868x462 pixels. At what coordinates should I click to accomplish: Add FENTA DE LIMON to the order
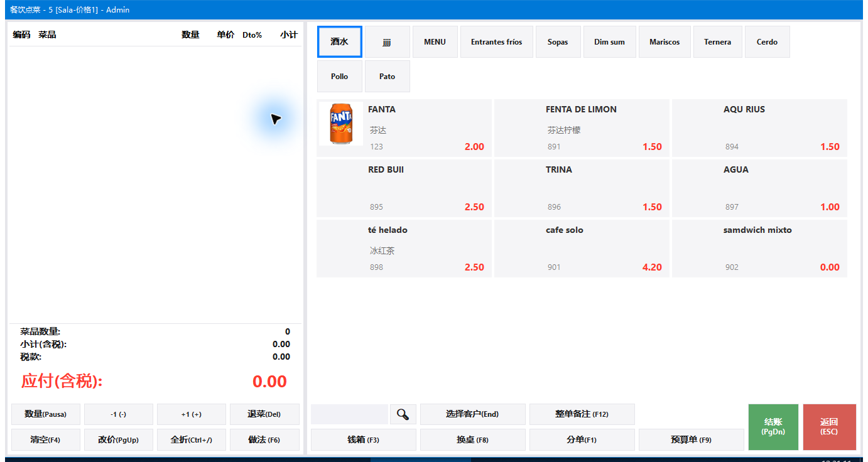(582, 128)
